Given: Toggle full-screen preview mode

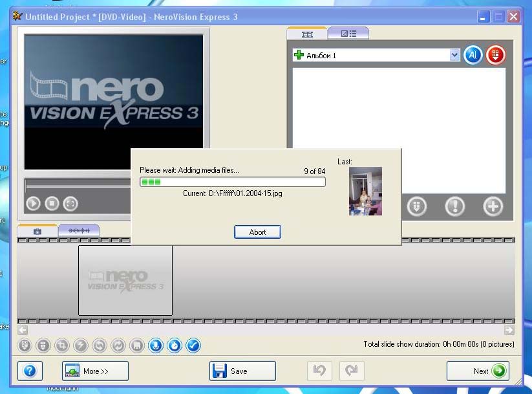Looking at the screenshot, I should [x=70, y=203].
